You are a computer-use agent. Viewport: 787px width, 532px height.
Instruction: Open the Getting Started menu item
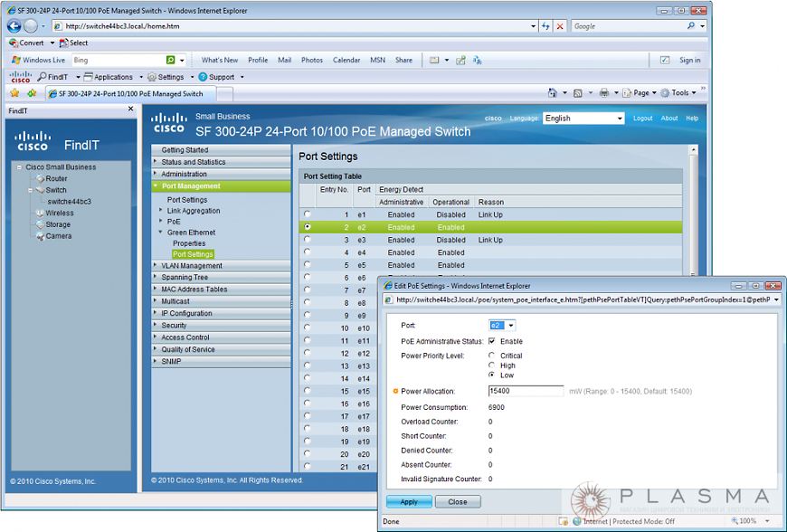221,150
